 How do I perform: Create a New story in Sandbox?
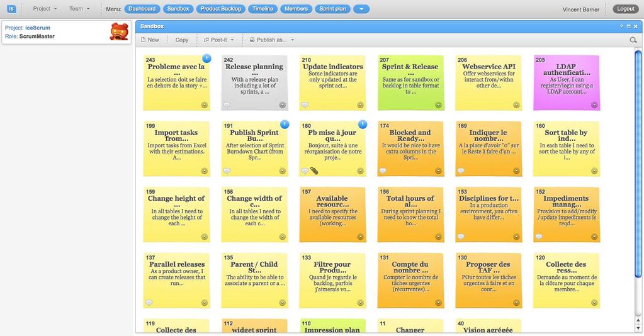pos(150,40)
